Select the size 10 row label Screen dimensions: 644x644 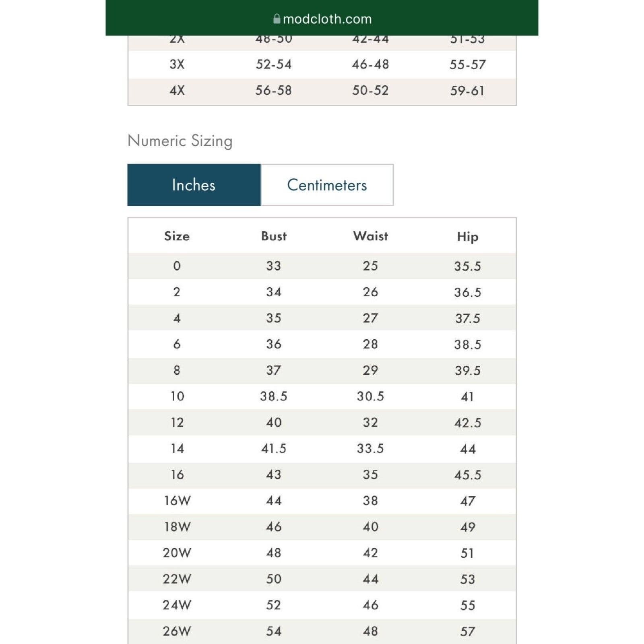click(177, 396)
